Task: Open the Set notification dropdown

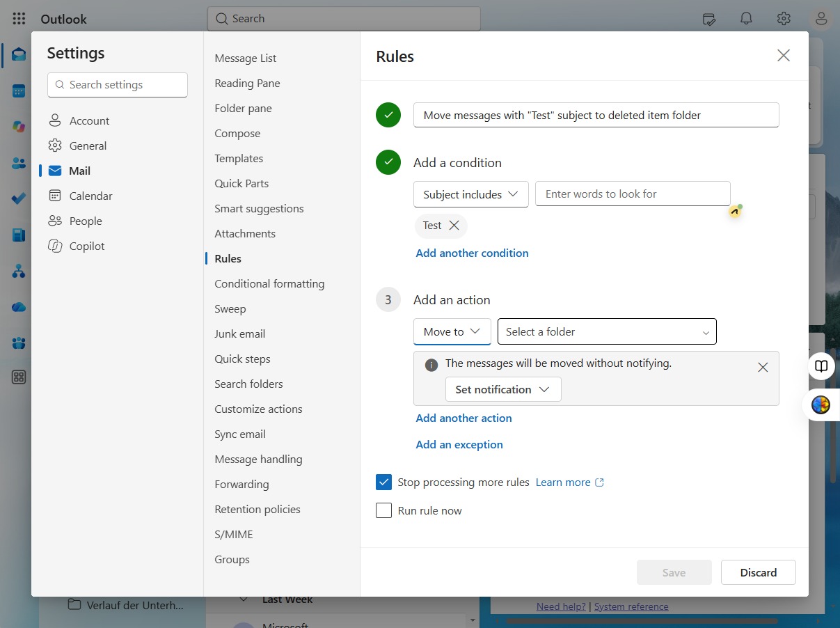Action: (x=503, y=389)
